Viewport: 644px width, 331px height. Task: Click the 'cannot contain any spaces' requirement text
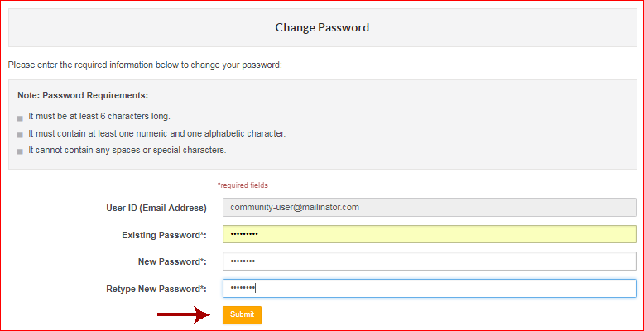pyautogui.click(x=127, y=151)
